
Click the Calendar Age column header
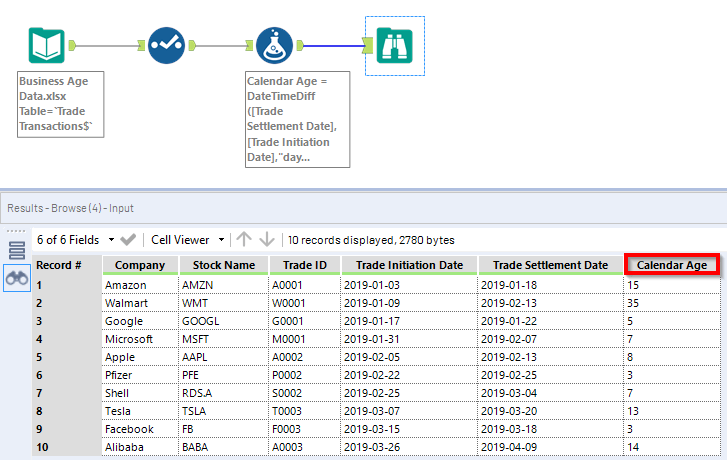pos(672,265)
